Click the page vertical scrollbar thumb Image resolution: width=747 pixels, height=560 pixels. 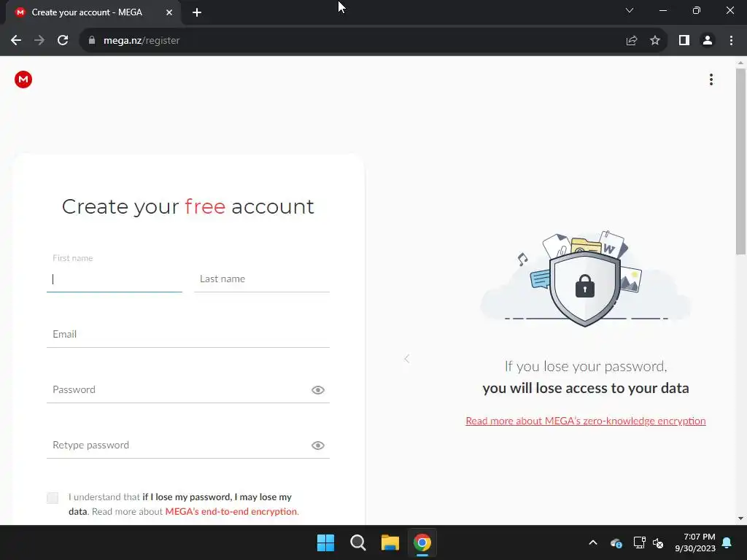click(740, 162)
